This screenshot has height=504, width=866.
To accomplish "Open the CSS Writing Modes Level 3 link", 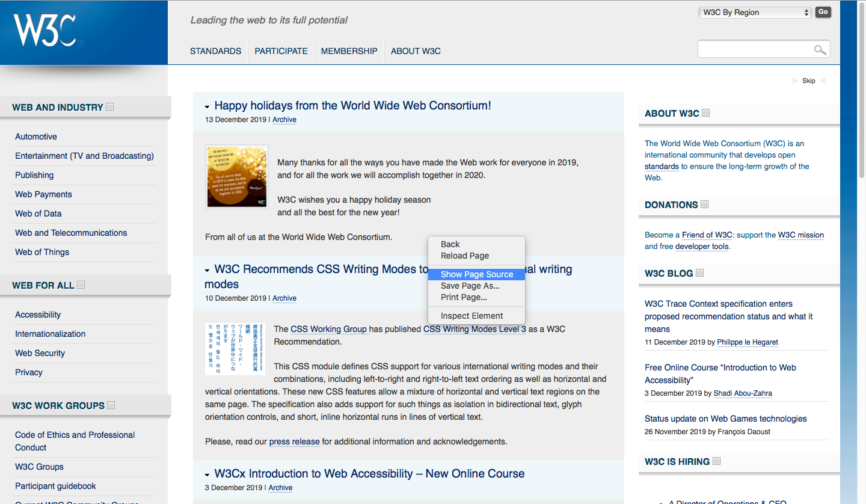I will [x=474, y=329].
